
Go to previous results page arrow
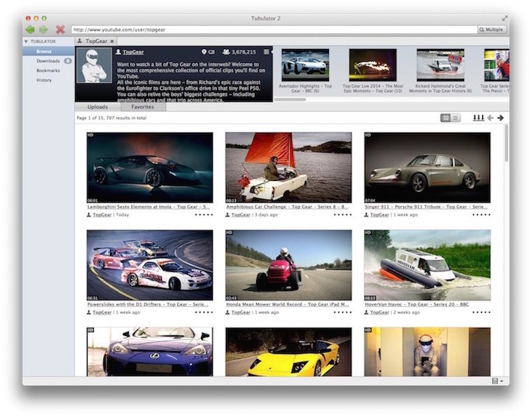click(x=490, y=118)
